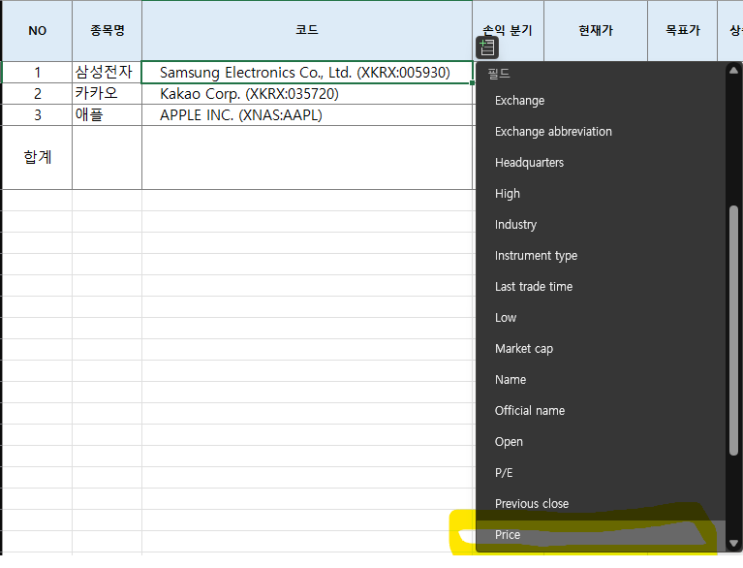Select the Samsung Electronics Co., Ltd. cell
The width and height of the screenshot is (743, 568).
pos(307,72)
